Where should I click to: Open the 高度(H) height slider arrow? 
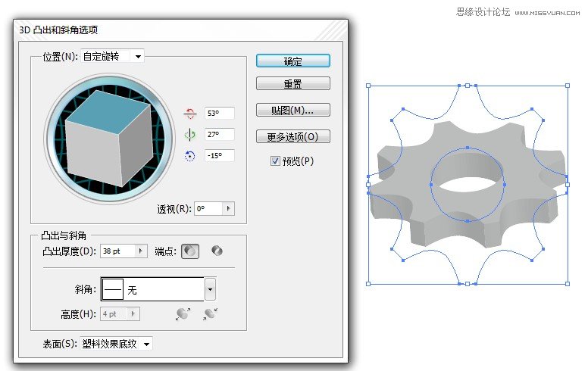[x=133, y=313]
